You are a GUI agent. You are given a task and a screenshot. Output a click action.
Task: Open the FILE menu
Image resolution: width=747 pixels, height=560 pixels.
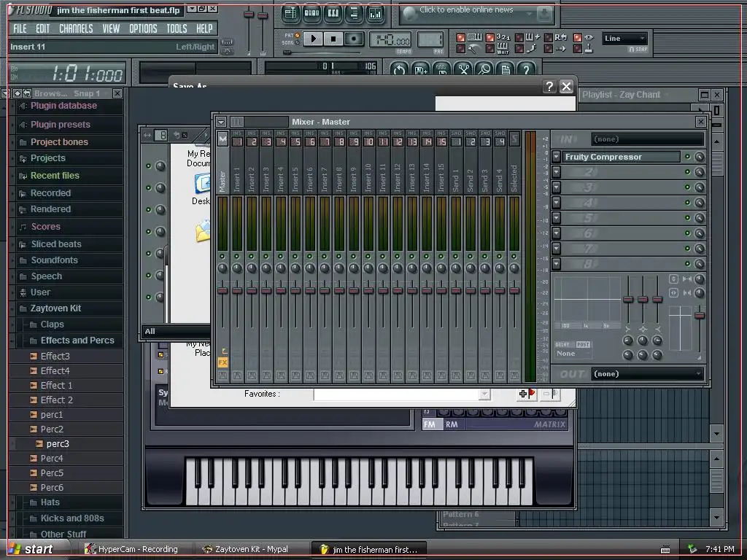(x=20, y=28)
